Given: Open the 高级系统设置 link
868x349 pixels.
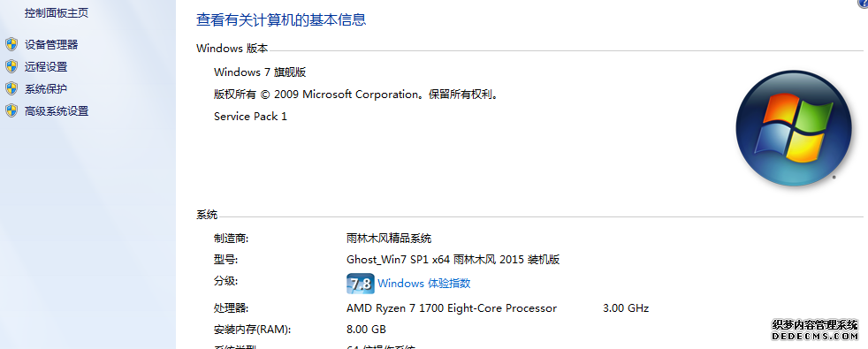Looking at the screenshot, I should (57, 111).
